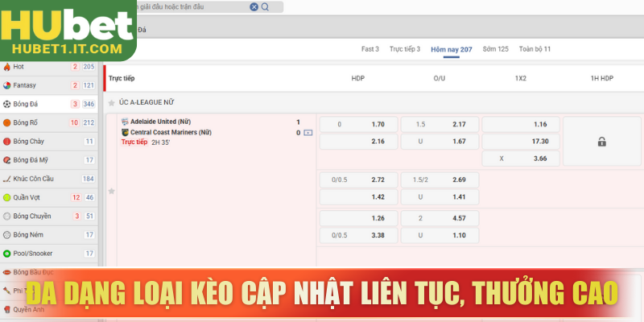Click the 1X2 column header

(x=520, y=78)
